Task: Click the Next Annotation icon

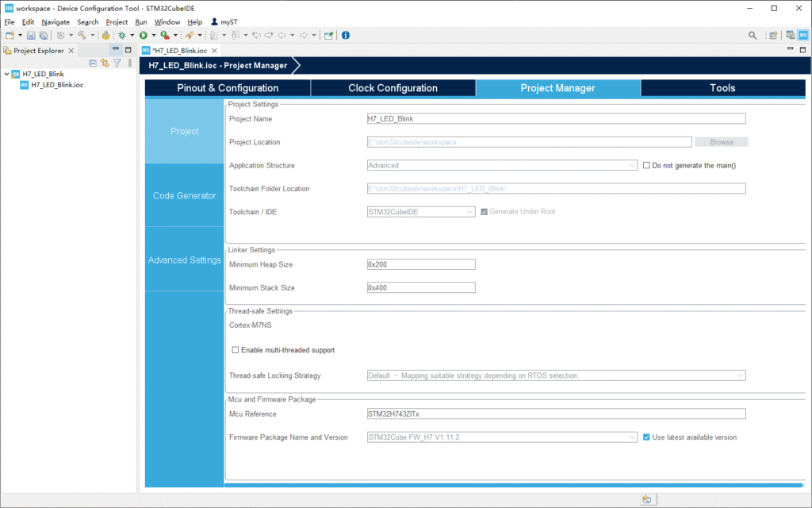Action: pos(213,35)
